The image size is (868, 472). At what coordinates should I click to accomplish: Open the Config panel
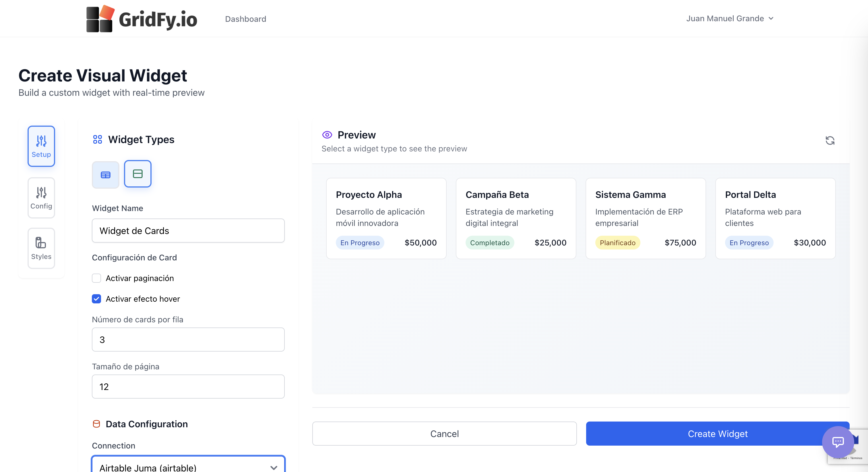41,198
